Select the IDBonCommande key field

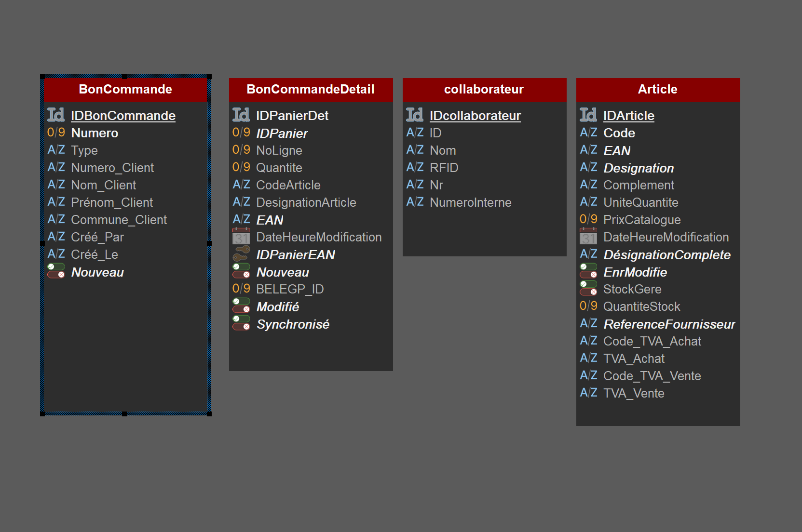(123, 116)
